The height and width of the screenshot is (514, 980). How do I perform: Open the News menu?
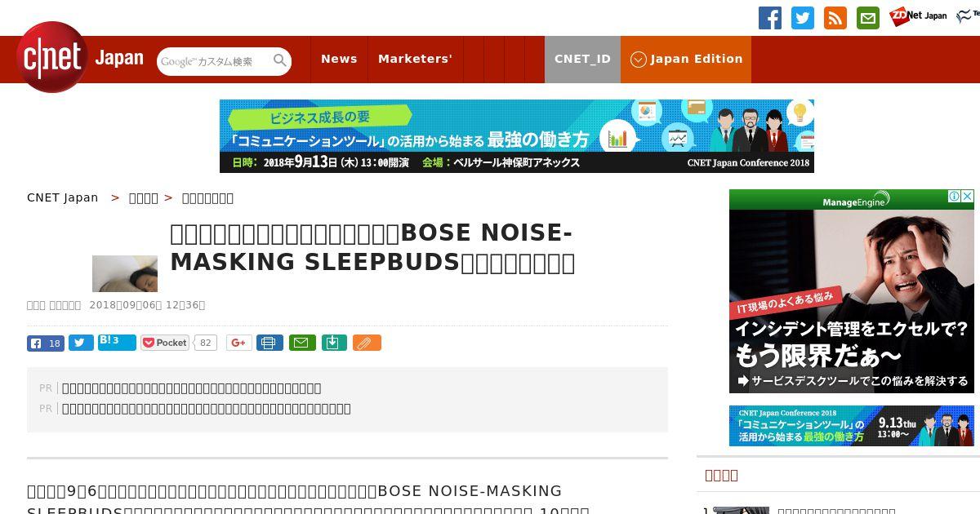coord(339,59)
